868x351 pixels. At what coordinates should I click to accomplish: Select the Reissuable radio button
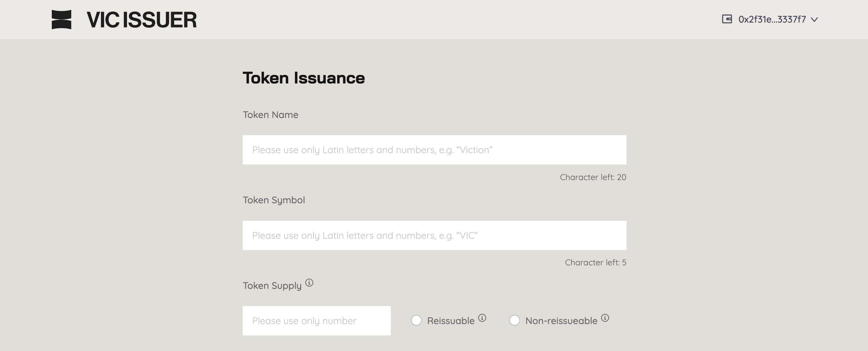click(x=416, y=320)
